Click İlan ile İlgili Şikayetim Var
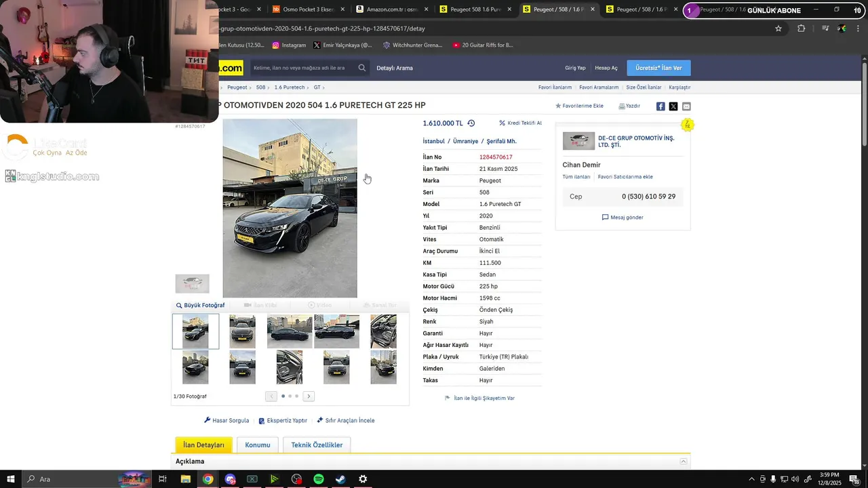 pyautogui.click(x=479, y=399)
